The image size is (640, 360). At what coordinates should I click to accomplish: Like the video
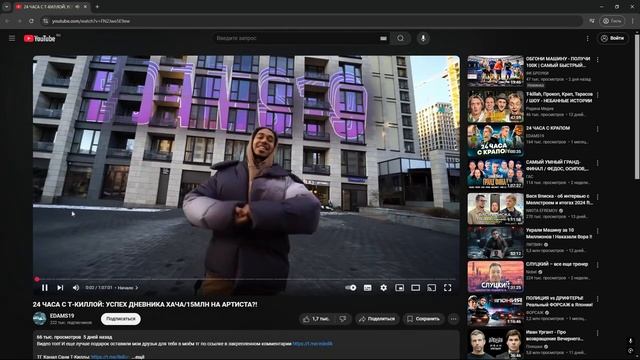(316, 319)
